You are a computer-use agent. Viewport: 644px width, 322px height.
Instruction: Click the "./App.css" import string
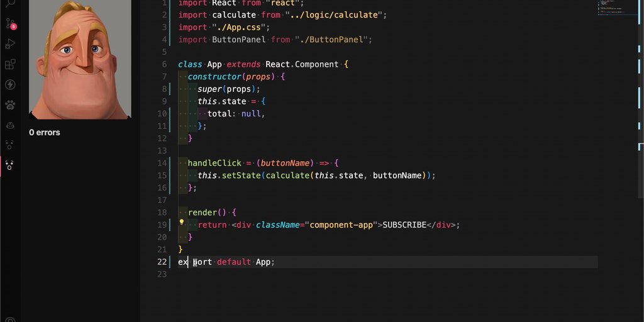tap(238, 28)
